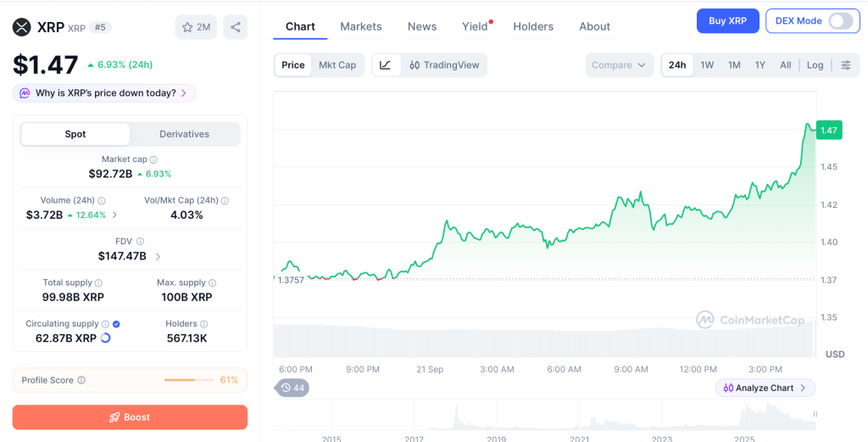868x442 pixels.
Task: Click the circulating supply ring icon
Action: pos(106,338)
